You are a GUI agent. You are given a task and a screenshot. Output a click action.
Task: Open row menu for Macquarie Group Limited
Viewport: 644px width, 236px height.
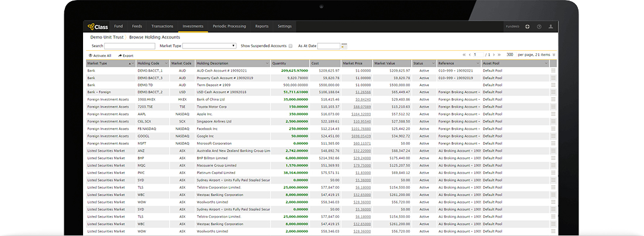(x=553, y=165)
